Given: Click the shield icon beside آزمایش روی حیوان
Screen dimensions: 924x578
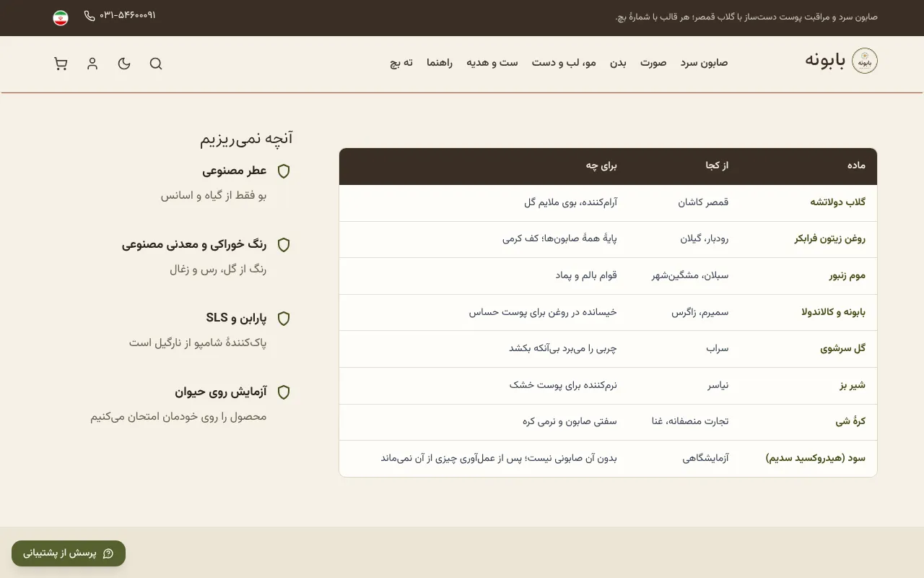Looking at the screenshot, I should point(284,392).
